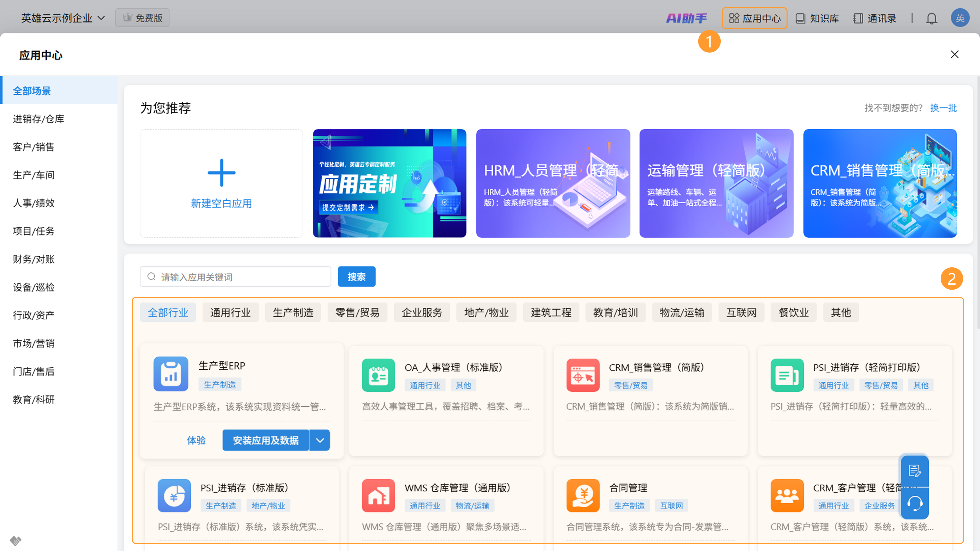This screenshot has width=980, height=551.
Task: Open 财务/对账 scene category
Action: (x=34, y=259)
